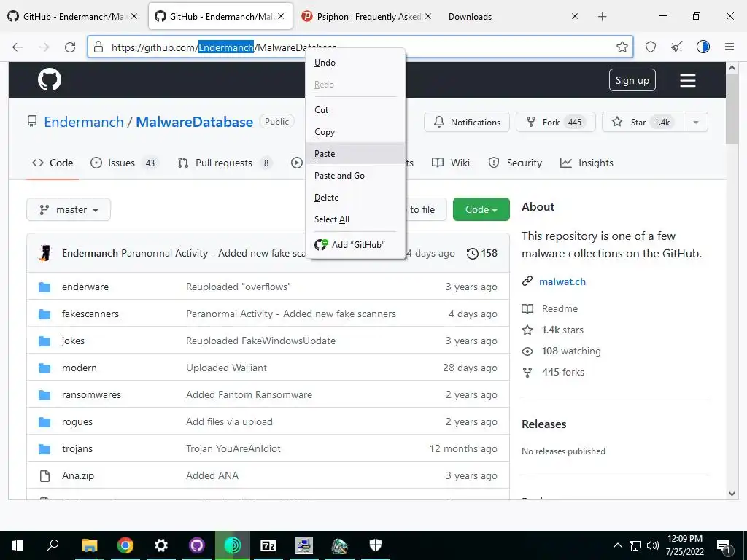The height and width of the screenshot is (560, 747).
Task: Click the Fork button
Action: (555, 122)
